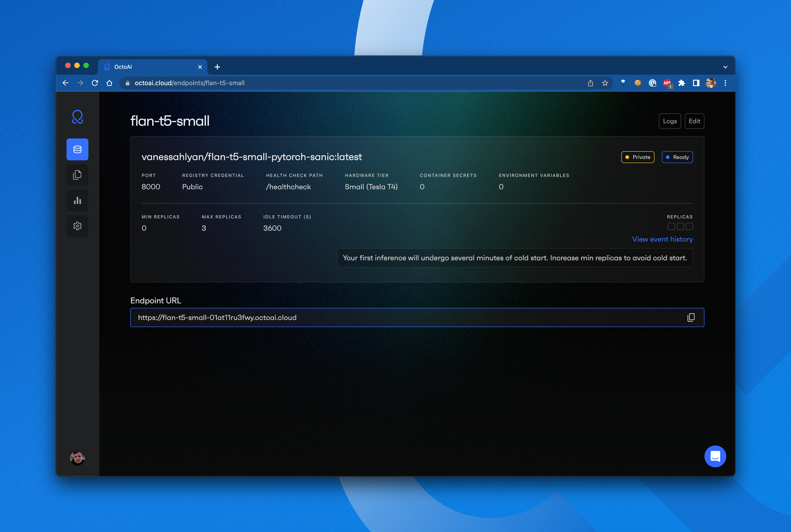791x532 pixels.
Task: Open the Endpoints sidebar icon
Action: tap(77, 149)
